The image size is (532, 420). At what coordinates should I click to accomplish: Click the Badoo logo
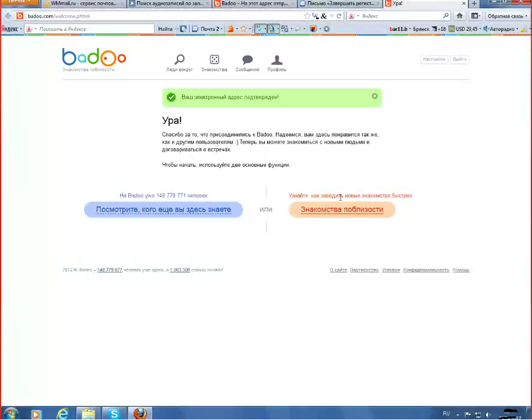[94, 57]
